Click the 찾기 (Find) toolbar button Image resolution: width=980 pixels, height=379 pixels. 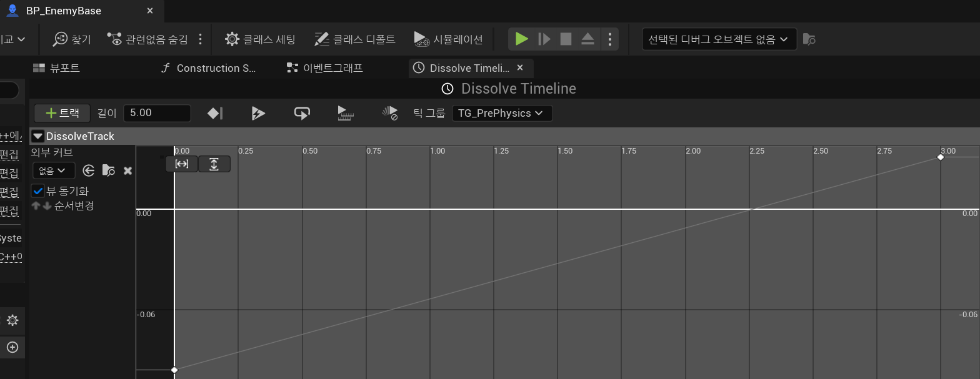click(x=72, y=39)
